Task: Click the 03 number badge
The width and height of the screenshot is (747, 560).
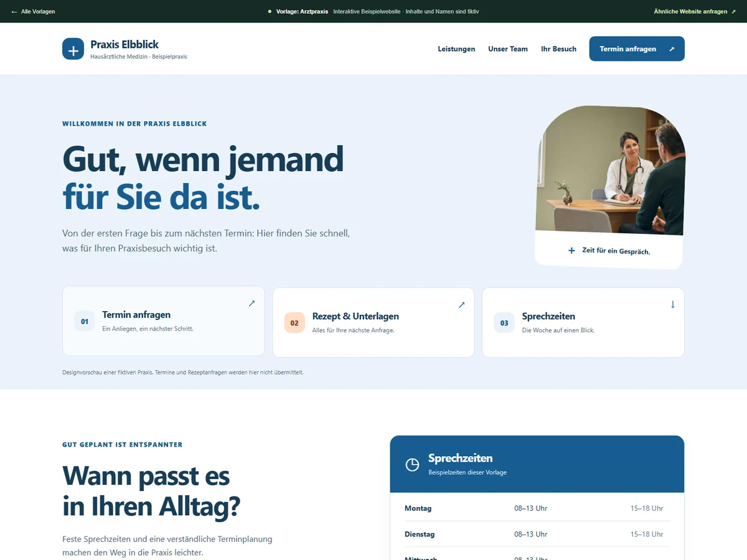Action: 504,323
